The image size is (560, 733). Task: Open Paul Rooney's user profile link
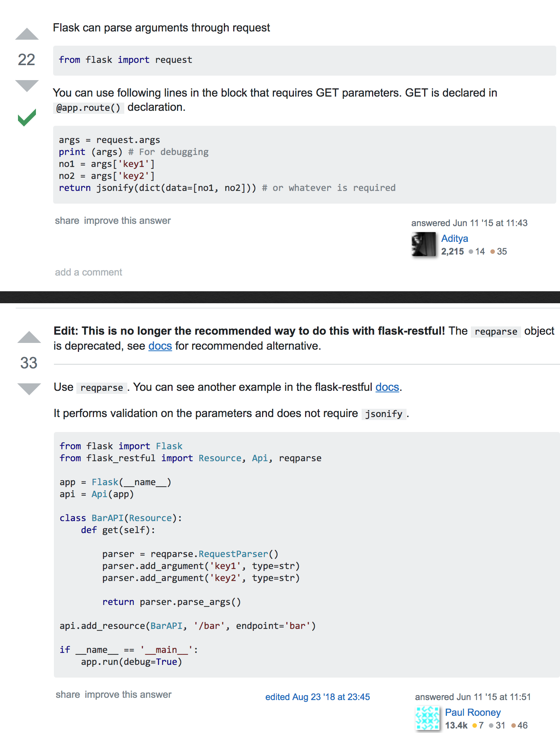pyautogui.click(x=472, y=712)
